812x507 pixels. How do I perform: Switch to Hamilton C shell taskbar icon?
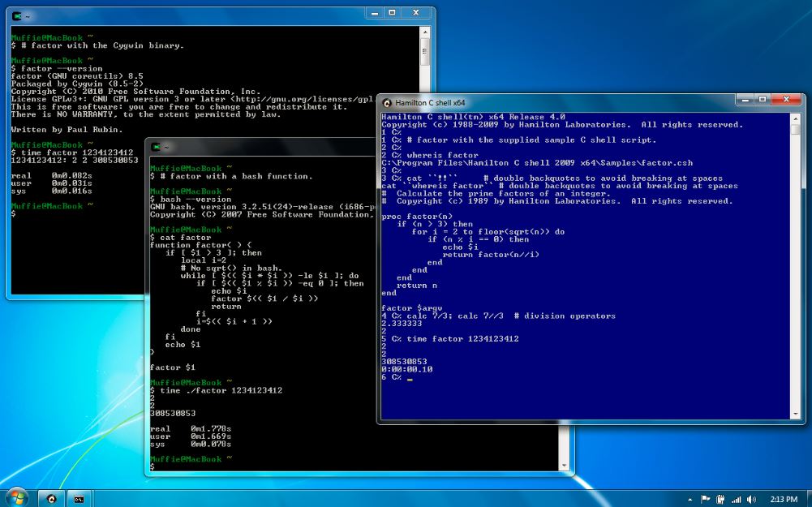(x=52, y=499)
